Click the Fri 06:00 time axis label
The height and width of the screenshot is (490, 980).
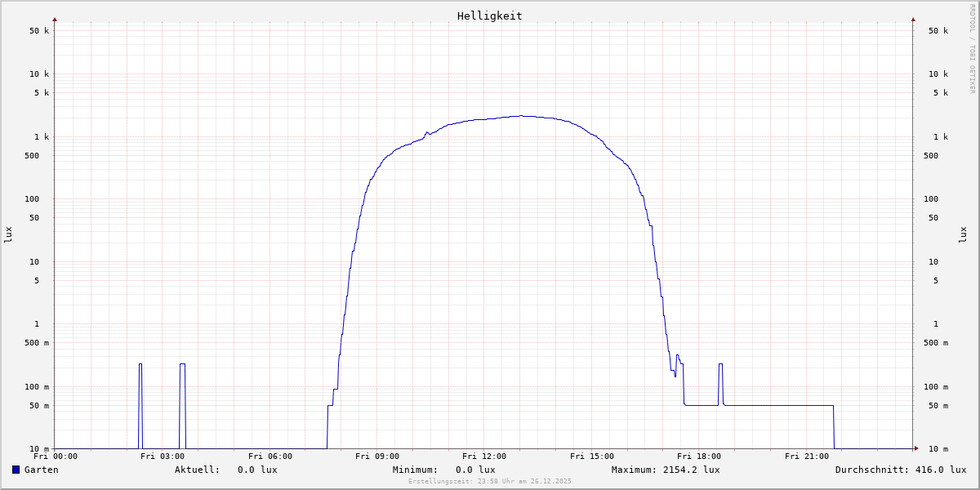pyautogui.click(x=270, y=457)
